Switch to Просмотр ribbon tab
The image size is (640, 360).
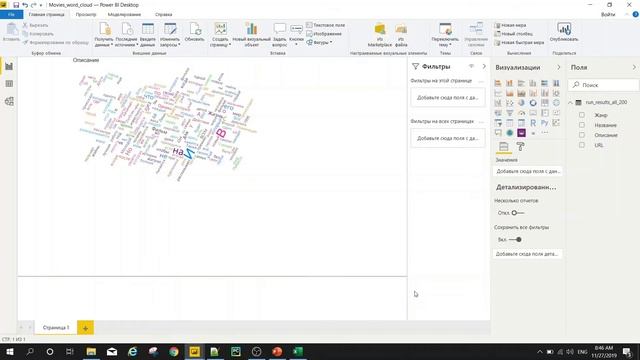[86, 14]
